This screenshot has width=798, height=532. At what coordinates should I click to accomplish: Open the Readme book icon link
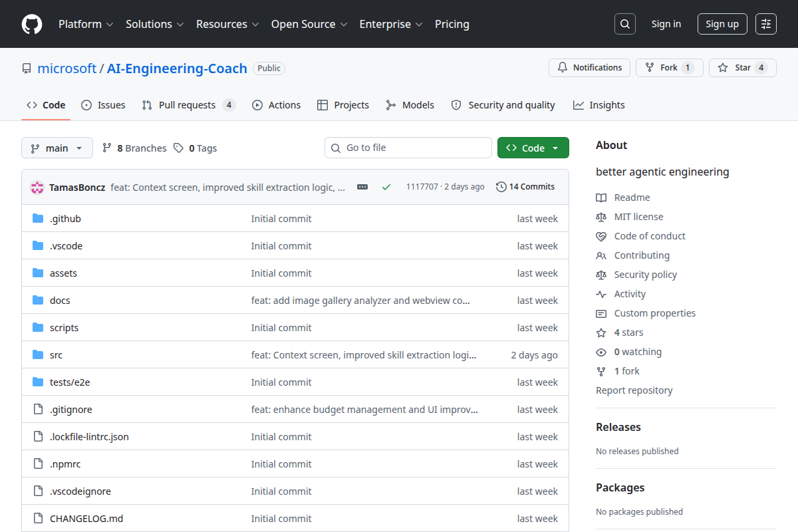(601, 198)
